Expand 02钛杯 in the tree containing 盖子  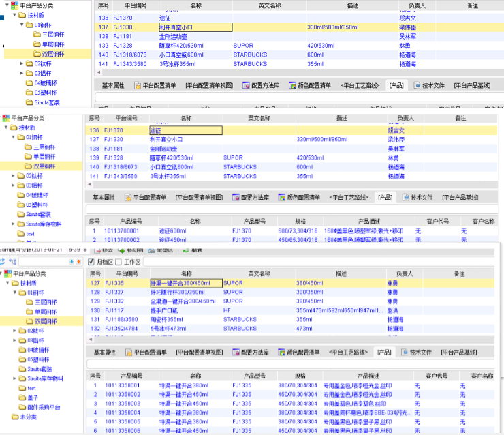15,331
